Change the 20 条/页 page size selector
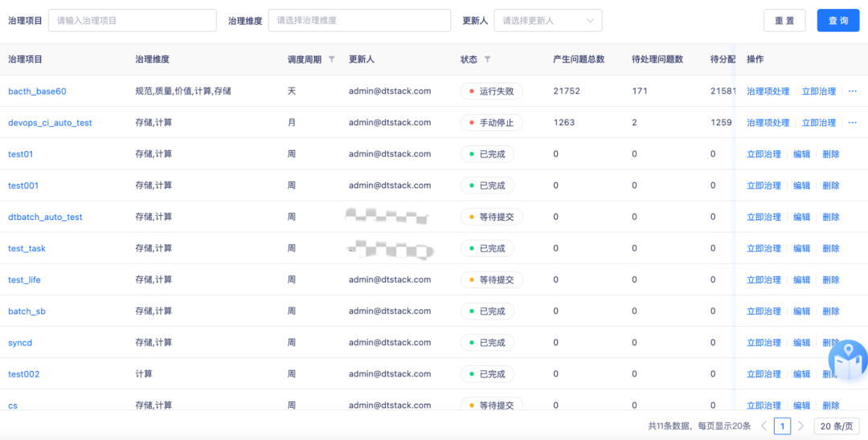Viewport: 868px width, 440px height. (x=836, y=426)
